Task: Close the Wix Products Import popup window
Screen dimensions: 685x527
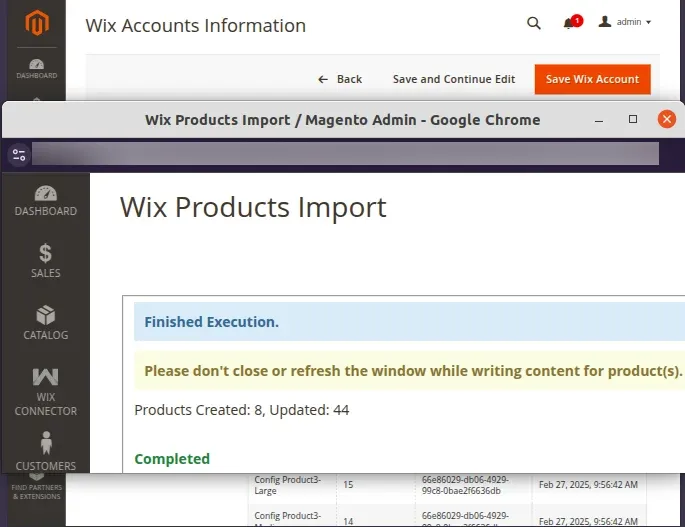Action: 667,119
